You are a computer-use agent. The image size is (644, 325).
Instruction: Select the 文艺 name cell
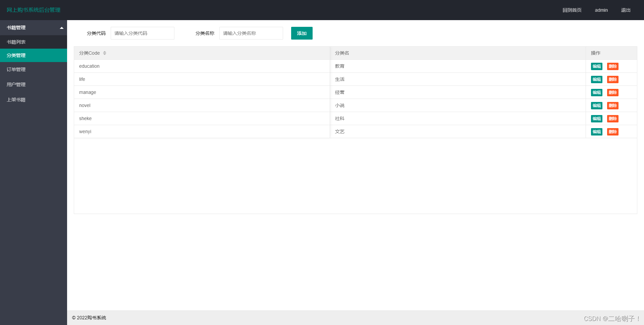pyautogui.click(x=458, y=131)
